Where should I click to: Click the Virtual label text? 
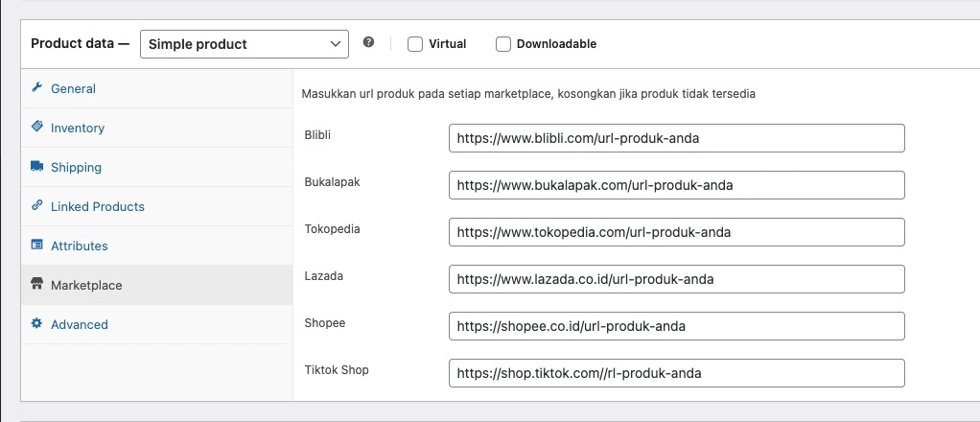(x=448, y=44)
